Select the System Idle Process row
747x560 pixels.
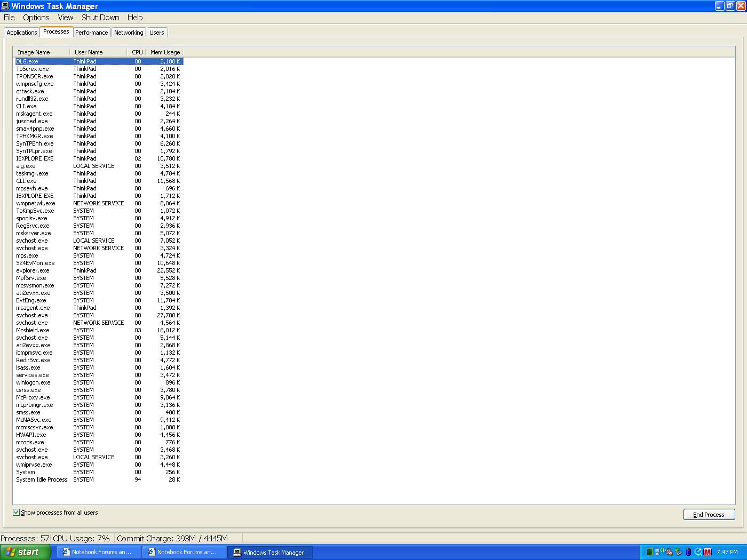(x=99, y=479)
